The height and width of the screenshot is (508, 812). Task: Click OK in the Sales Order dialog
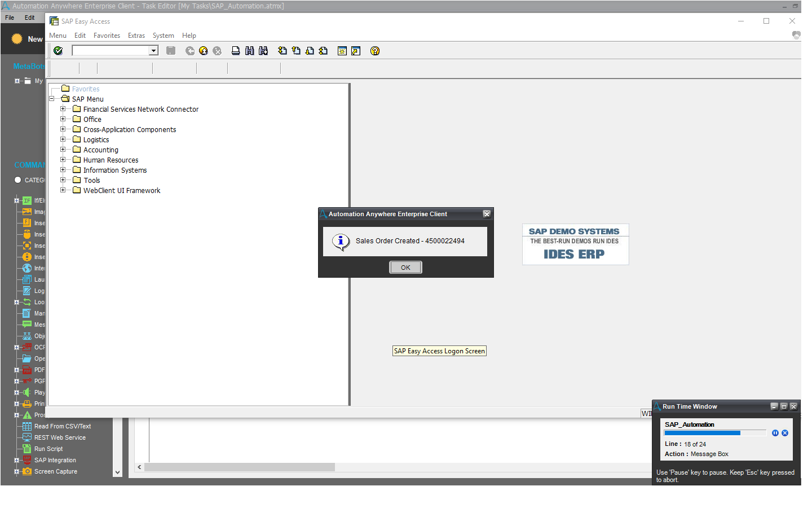pos(405,268)
